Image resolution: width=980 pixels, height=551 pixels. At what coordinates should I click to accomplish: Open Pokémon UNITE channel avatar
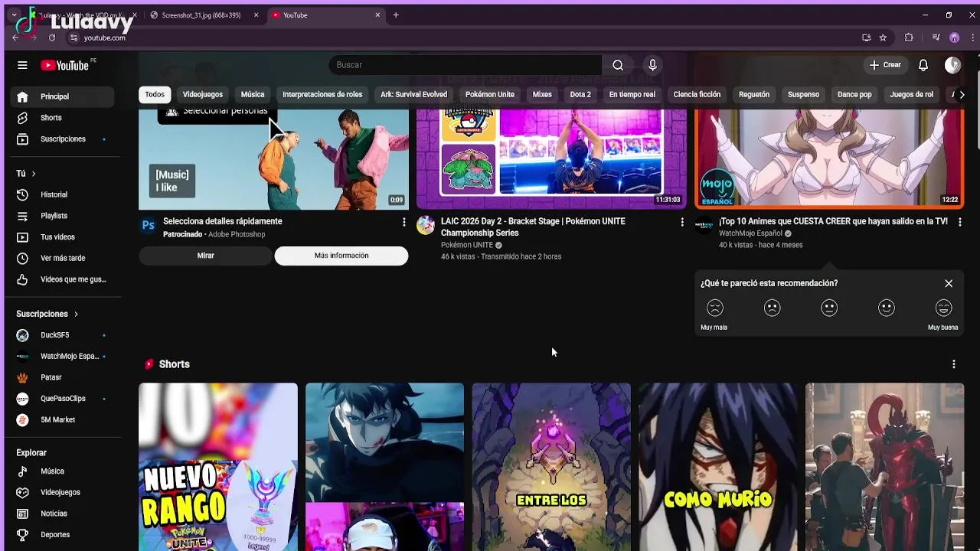[x=426, y=225]
